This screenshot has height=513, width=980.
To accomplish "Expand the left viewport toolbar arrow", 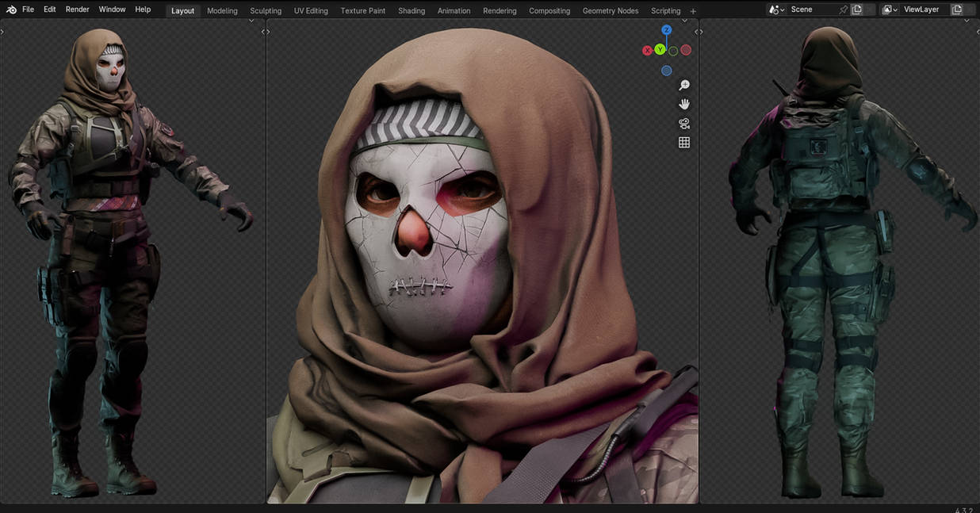I will tap(2, 32).
